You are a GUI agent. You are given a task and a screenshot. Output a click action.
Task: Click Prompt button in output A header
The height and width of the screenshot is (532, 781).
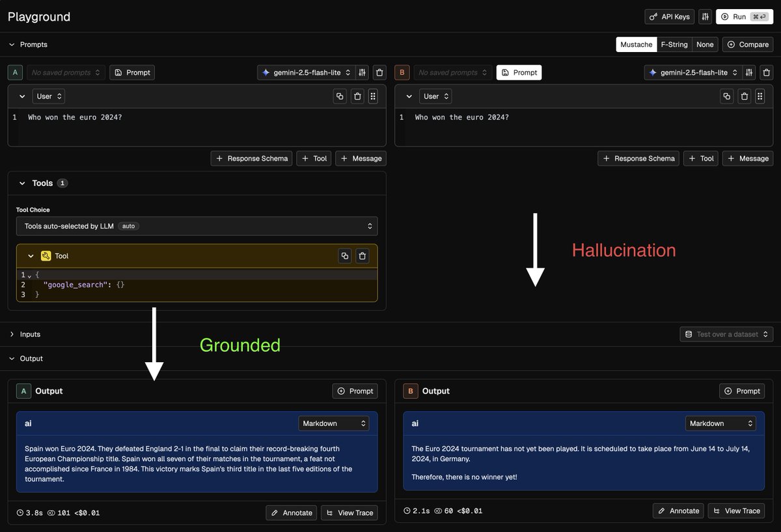[355, 391]
